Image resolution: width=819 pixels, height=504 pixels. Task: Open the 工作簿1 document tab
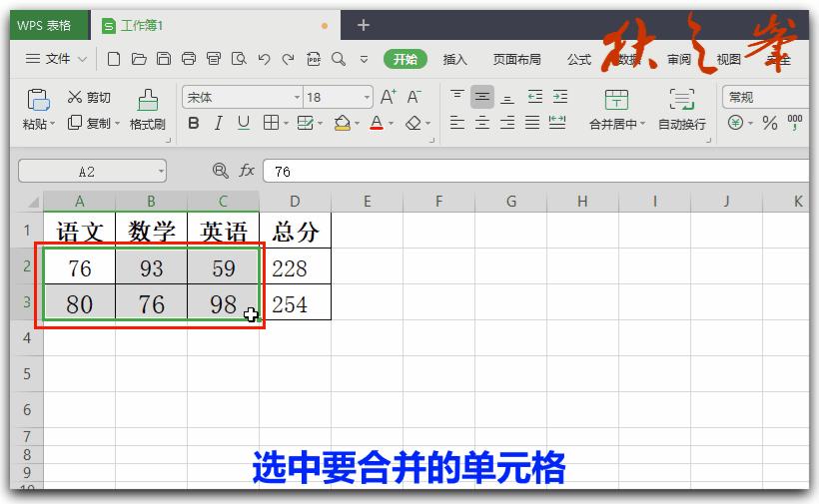[x=215, y=26]
